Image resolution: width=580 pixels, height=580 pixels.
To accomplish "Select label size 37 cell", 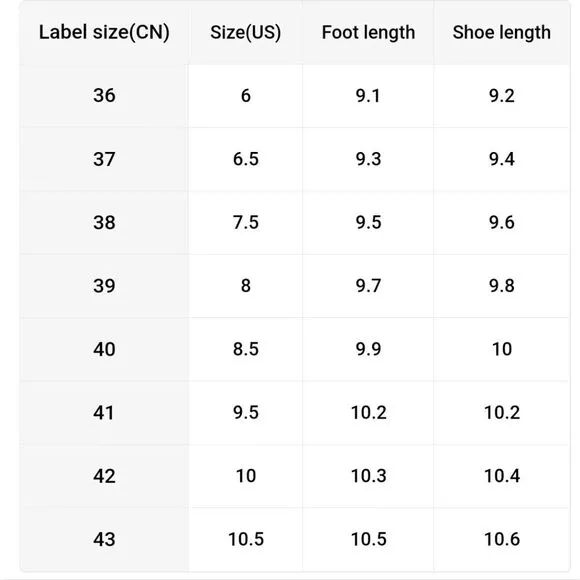I will pos(104,159).
